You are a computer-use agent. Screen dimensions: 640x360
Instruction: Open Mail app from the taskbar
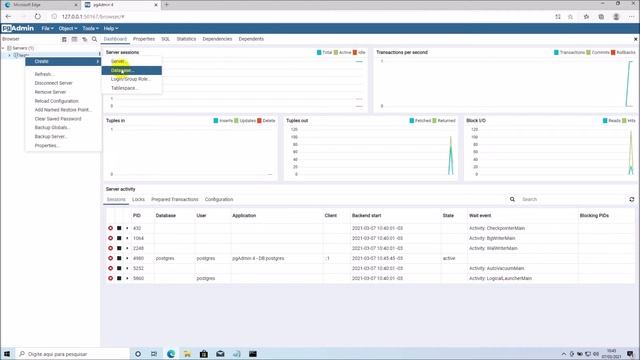tap(220, 354)
